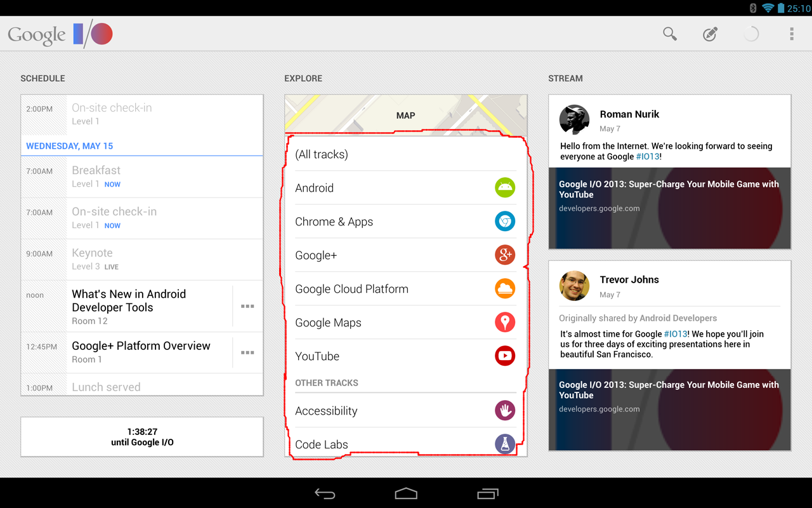
Task: Open the MAP preview
Action: click(x=406, y=115)
